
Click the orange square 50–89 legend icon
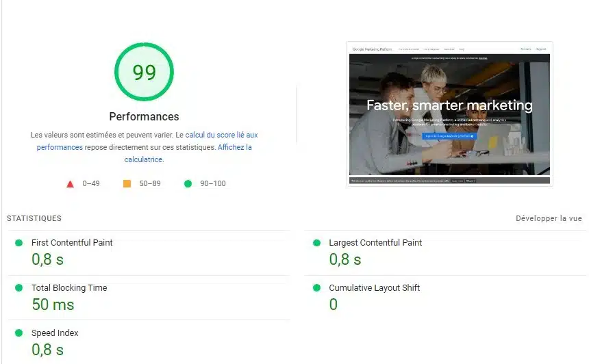(127, 183)
